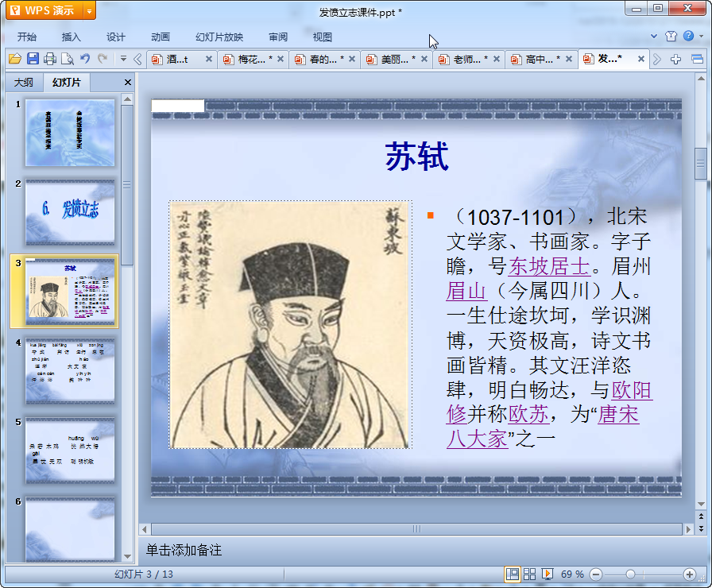The height and width of the screenshot is (588, 712).
Task: Open the 幻灯片放映 menu tab
Action: pyautogui.click(x=219, y=37)
